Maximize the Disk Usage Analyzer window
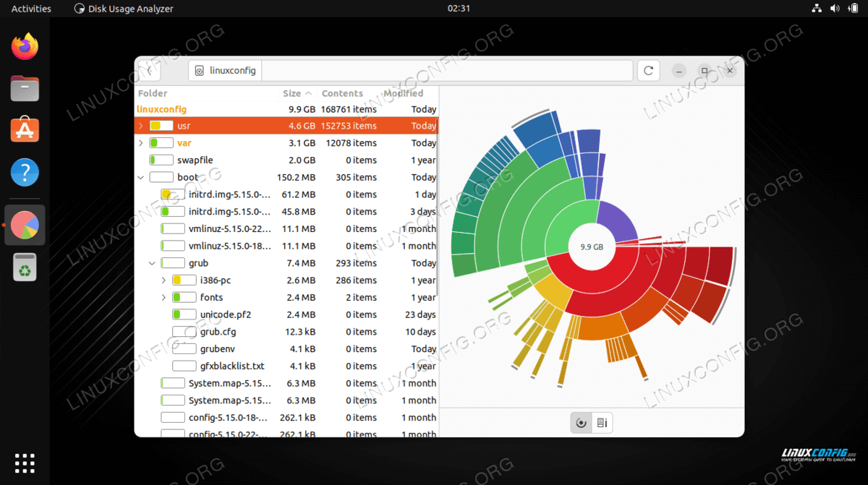 point(705,71)
